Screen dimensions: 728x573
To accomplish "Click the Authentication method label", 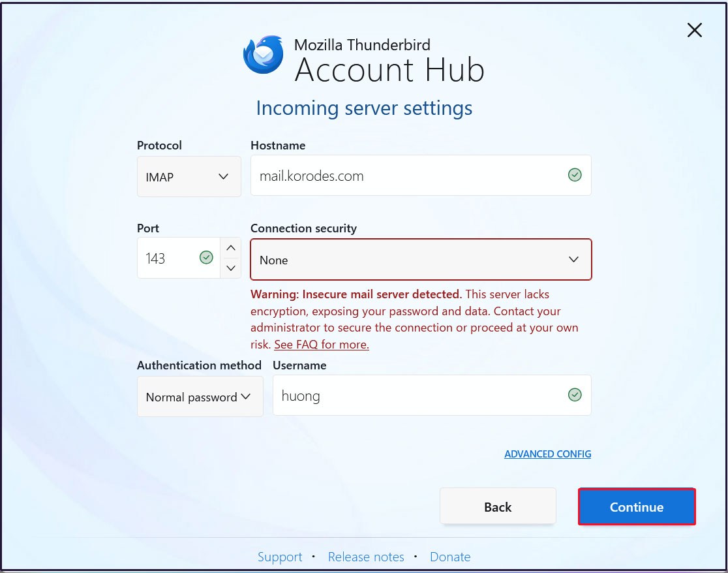I will tap(199, 365).
